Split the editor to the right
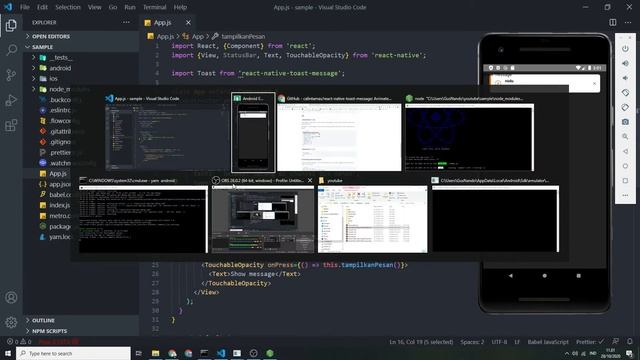The height and width of the screenshot is (360, 640). 613,22
